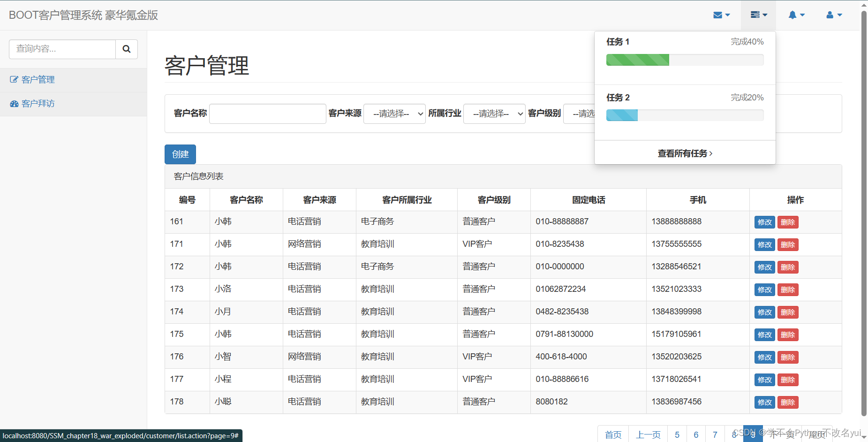The image size is (868, 442).
Task: Click 删除 for customer 171
Action: [788, 244]
